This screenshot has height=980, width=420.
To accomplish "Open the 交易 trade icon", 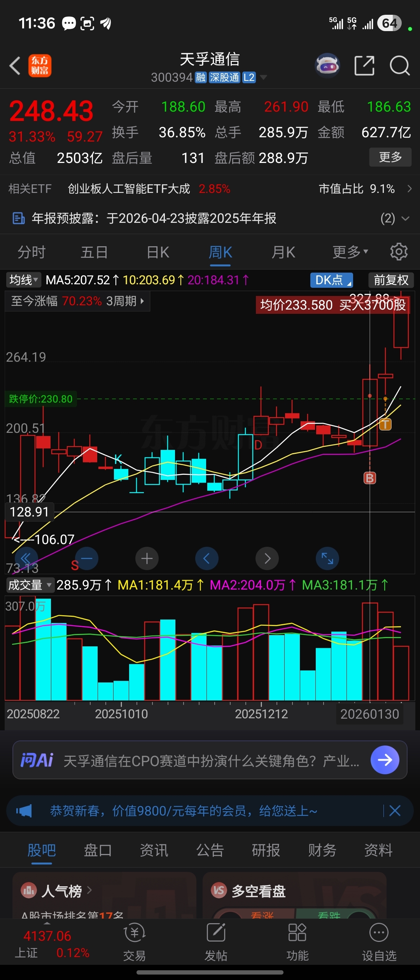I will coord(135,942).
